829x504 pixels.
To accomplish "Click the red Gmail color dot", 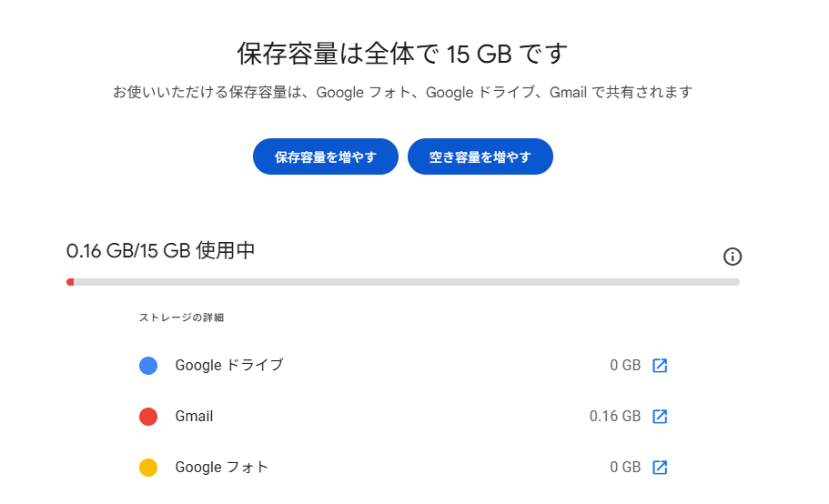I will (x=148, y=417).
